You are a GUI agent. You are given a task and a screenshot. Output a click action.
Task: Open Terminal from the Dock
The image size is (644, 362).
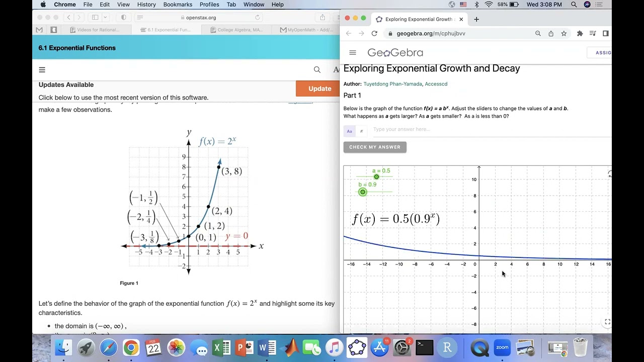425,347
